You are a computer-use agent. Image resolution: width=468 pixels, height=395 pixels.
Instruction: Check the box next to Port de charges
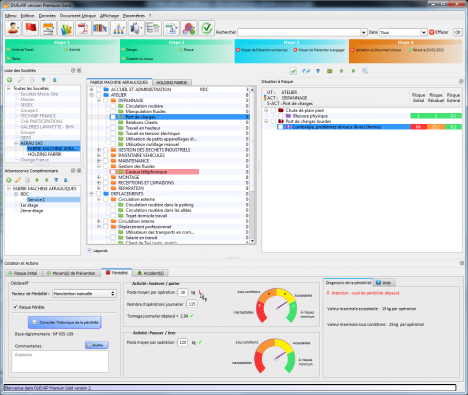pos(113,117)
